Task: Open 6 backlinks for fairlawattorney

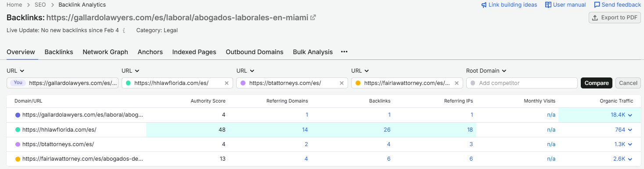Action: 389,159
